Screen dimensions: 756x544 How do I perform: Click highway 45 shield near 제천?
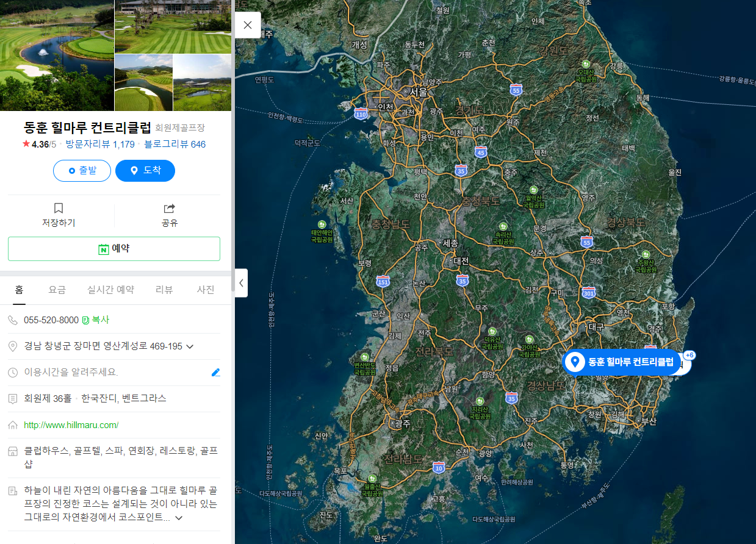click(481, 152)
